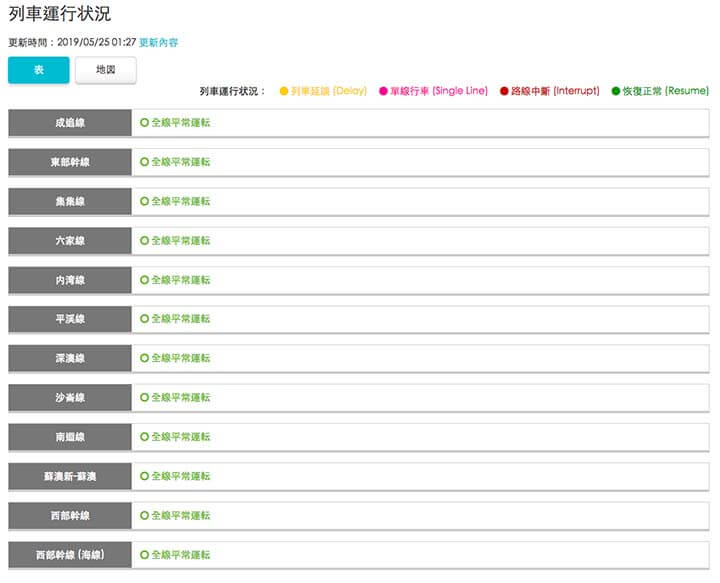Click the red Interrupt legend dot
720x583 pixels.
[504, 91]
